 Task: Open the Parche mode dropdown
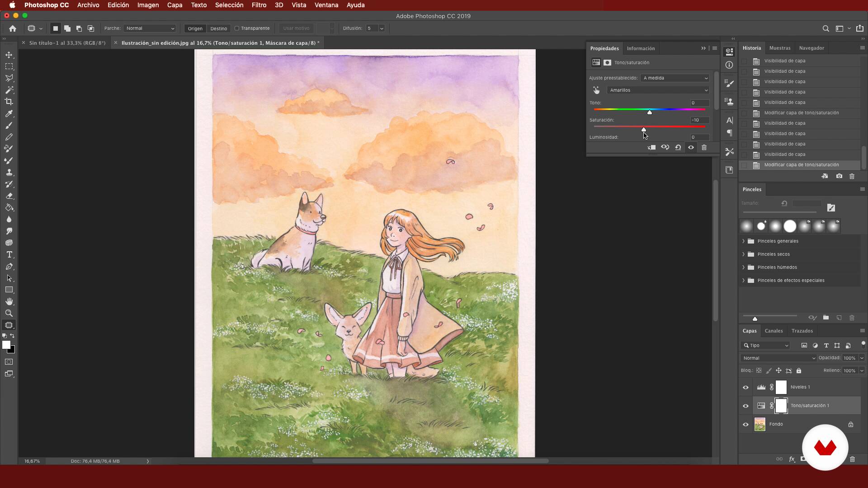point(150,28)
